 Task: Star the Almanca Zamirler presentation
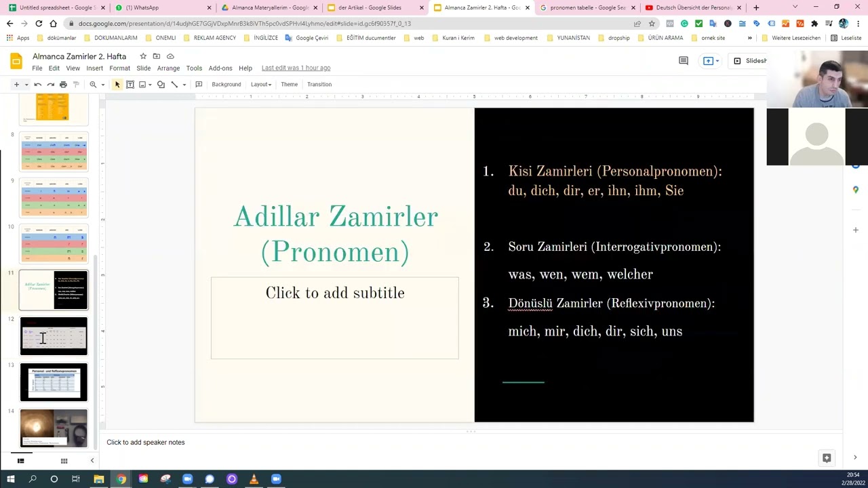[142, 56]
